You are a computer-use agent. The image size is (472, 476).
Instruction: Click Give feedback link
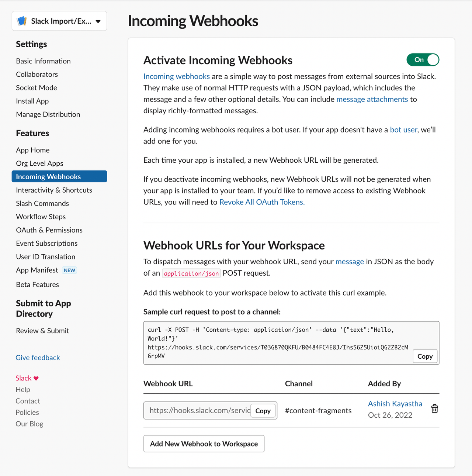pyautogui.click(x=38, y=358)
